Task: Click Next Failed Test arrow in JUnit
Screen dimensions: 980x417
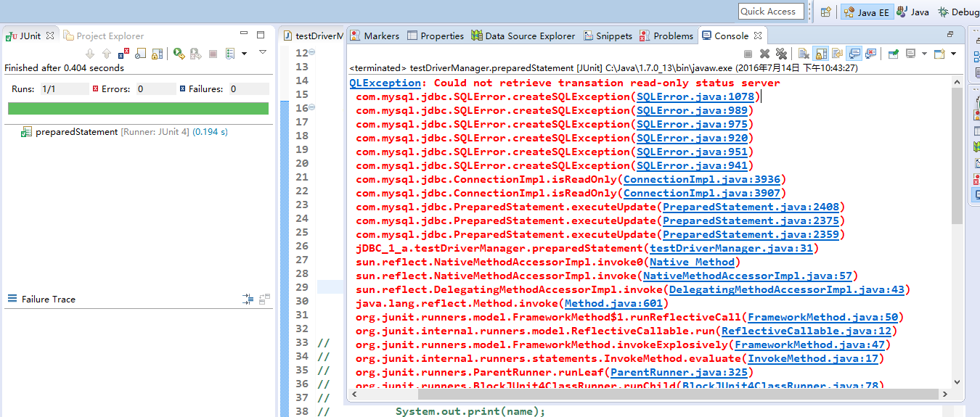Action: (x=90, y=54)
